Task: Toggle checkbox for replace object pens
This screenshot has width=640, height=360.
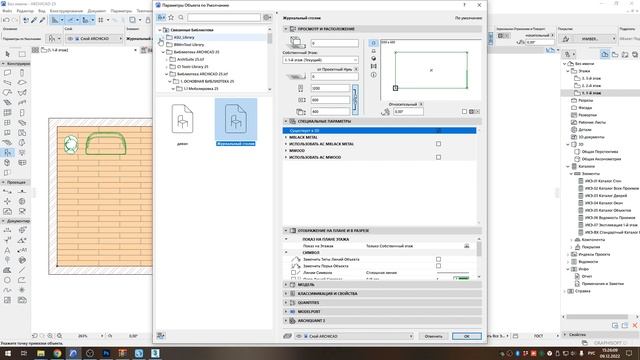Action: point(438,266)
